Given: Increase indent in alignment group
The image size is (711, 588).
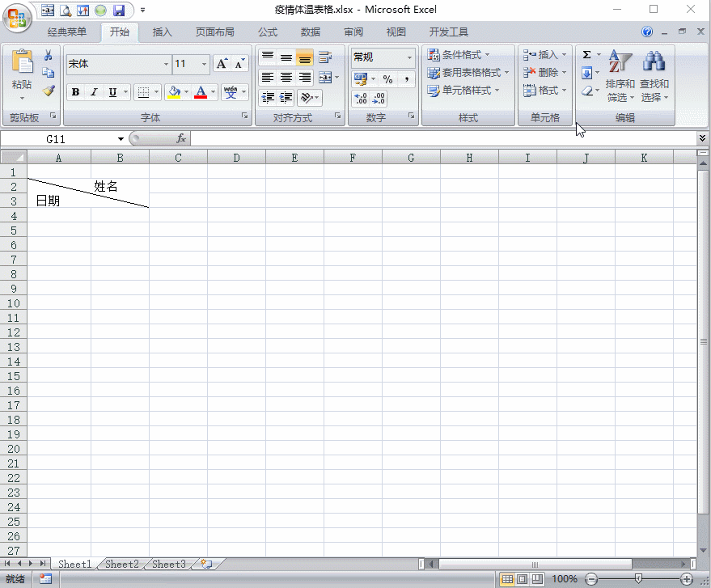Looking at the screenshot, I should 286,98.
